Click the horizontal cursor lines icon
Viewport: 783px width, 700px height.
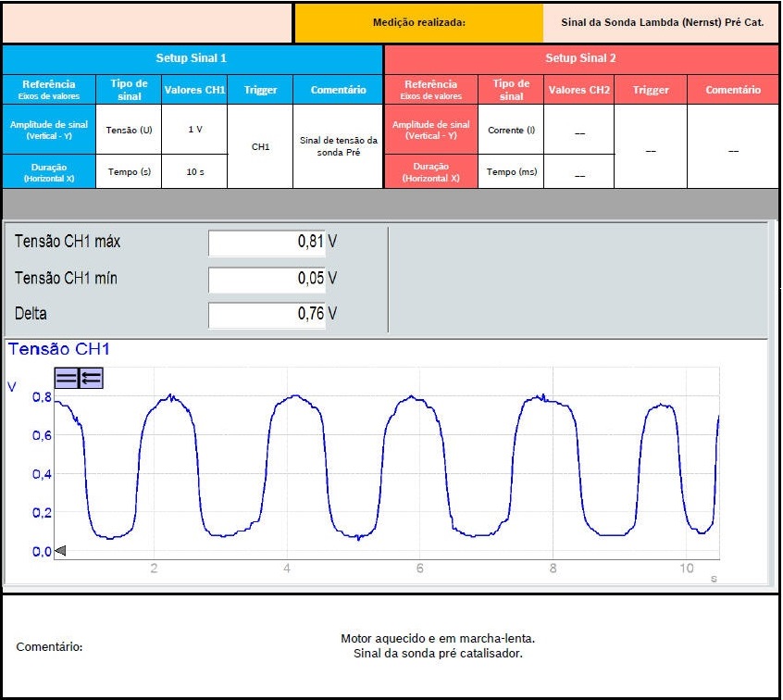pos(67,378)
